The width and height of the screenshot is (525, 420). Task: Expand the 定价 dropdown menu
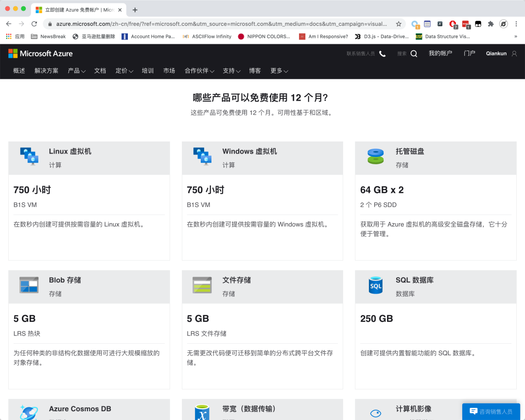coord(124,70)
